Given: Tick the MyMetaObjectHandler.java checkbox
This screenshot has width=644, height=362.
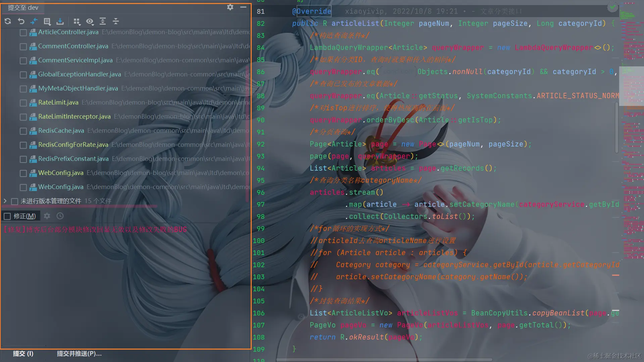Looking at the screenshot, I should click(x=23, y=89).
